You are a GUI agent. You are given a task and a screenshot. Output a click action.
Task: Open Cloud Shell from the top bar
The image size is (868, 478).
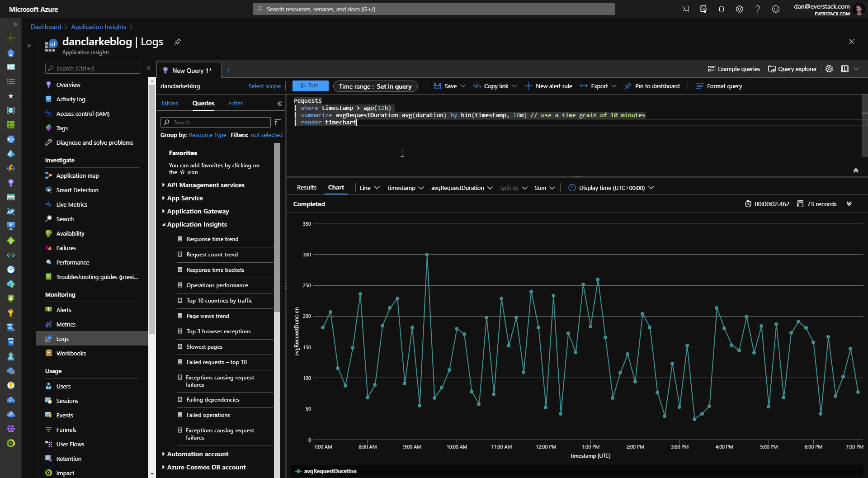685,9
